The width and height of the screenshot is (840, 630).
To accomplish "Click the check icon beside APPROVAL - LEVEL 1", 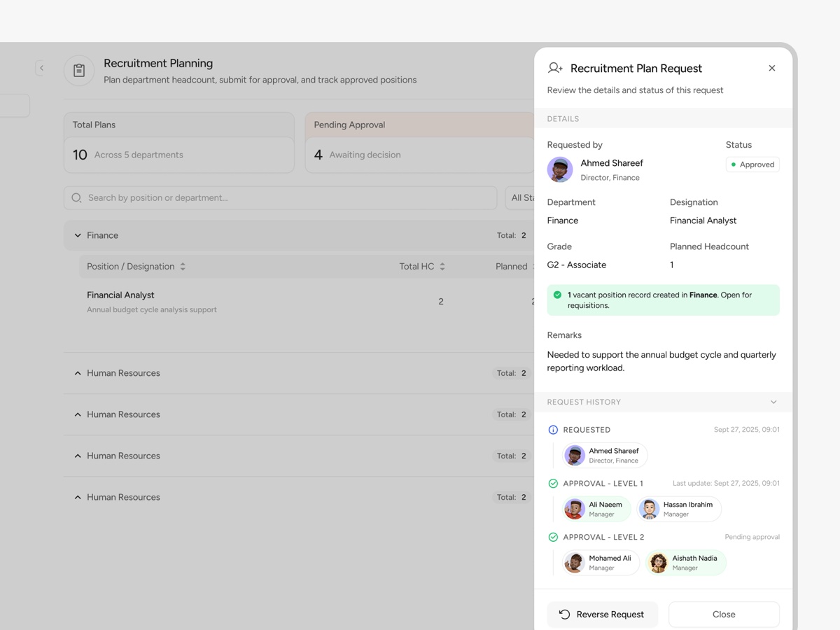I will point(553,484).
